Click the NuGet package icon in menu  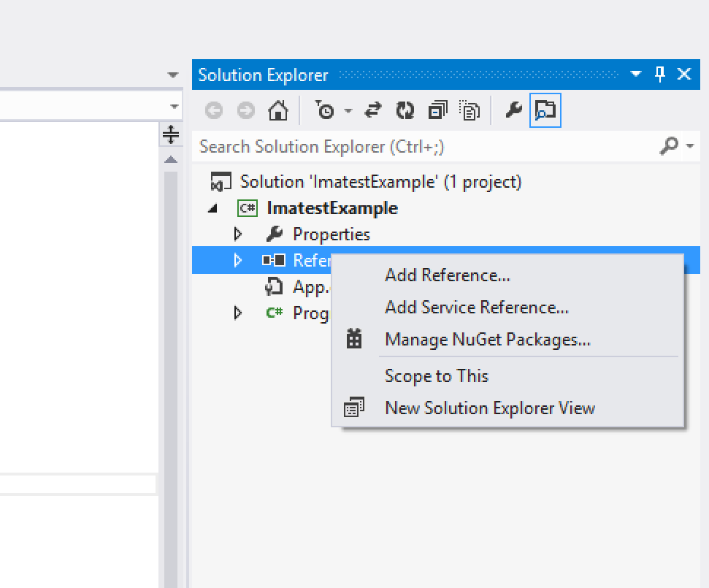pos(354,338)
